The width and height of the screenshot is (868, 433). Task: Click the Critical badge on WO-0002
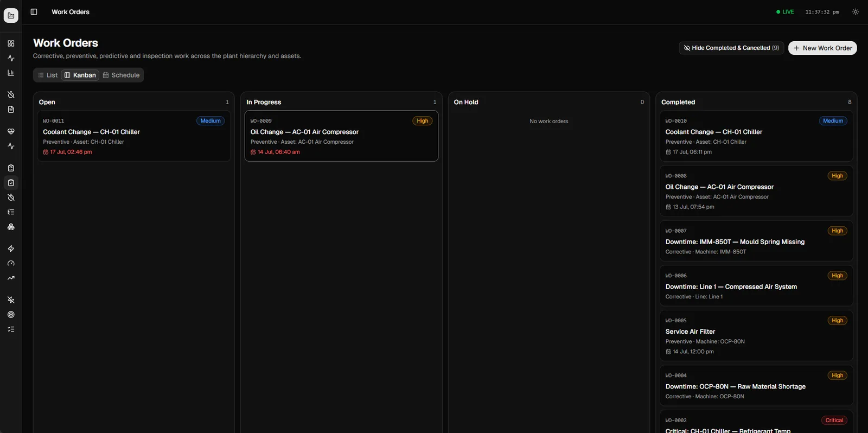coord(834,421)
